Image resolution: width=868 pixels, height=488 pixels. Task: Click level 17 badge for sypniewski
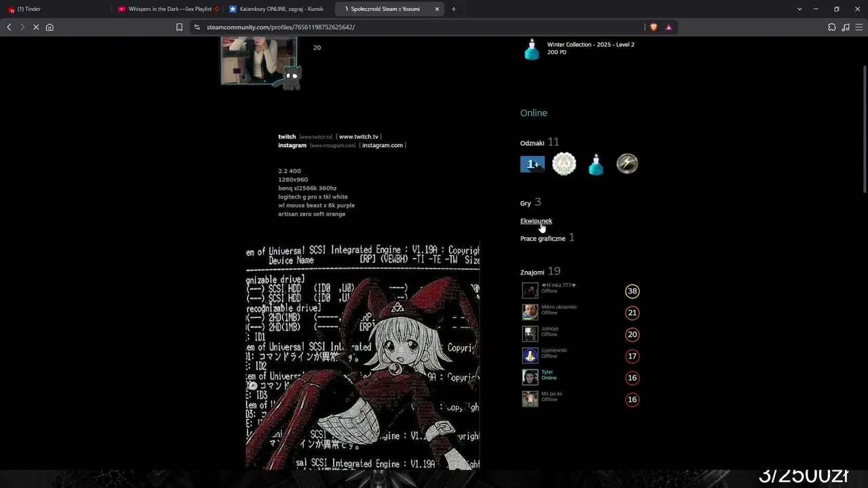pyautogui.click(x=632, y=357)
